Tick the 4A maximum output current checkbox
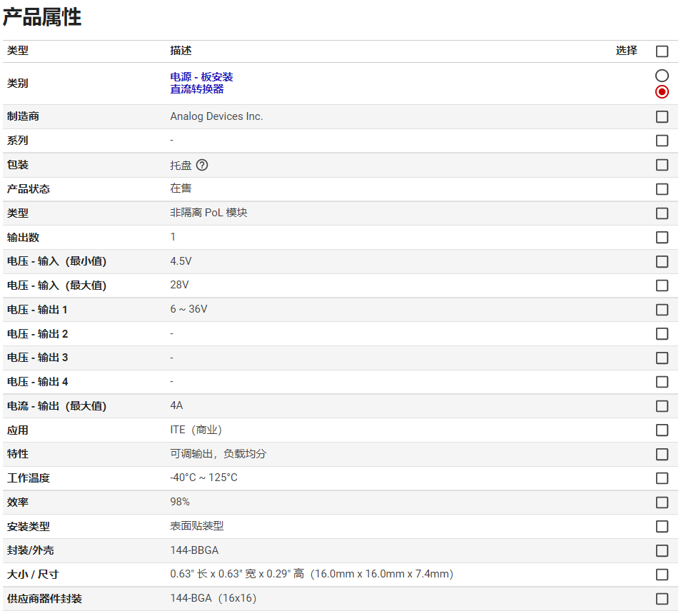 (x=662, y=406)
